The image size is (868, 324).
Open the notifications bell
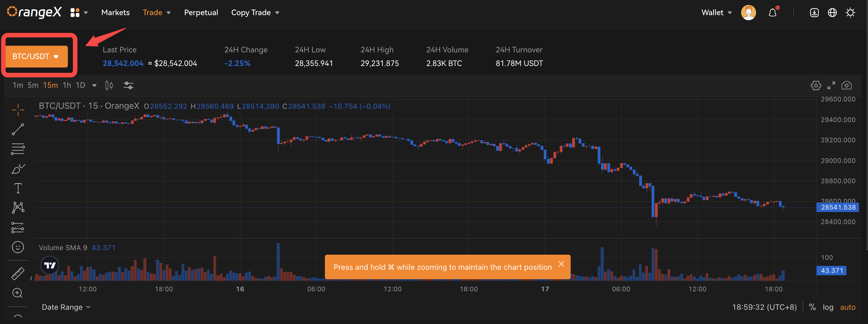coord(773,13)
